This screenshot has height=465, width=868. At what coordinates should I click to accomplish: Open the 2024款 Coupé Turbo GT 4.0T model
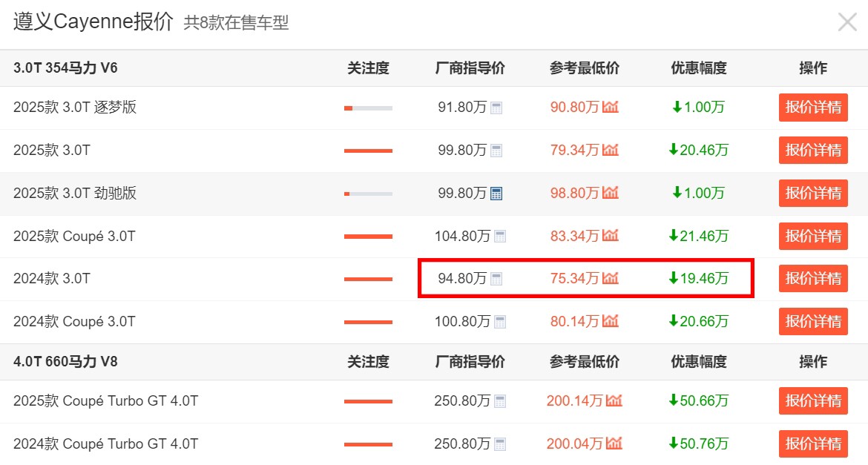[106, 443]
